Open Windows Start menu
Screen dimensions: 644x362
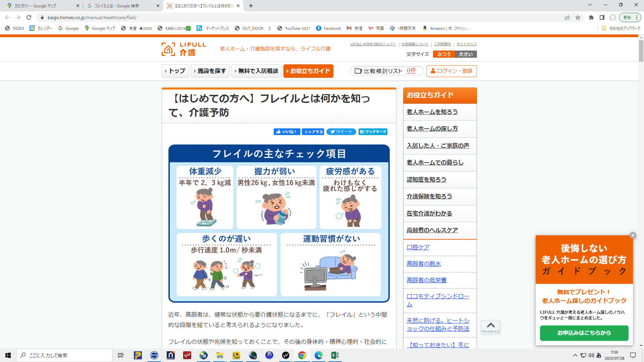tap(8, 355)
